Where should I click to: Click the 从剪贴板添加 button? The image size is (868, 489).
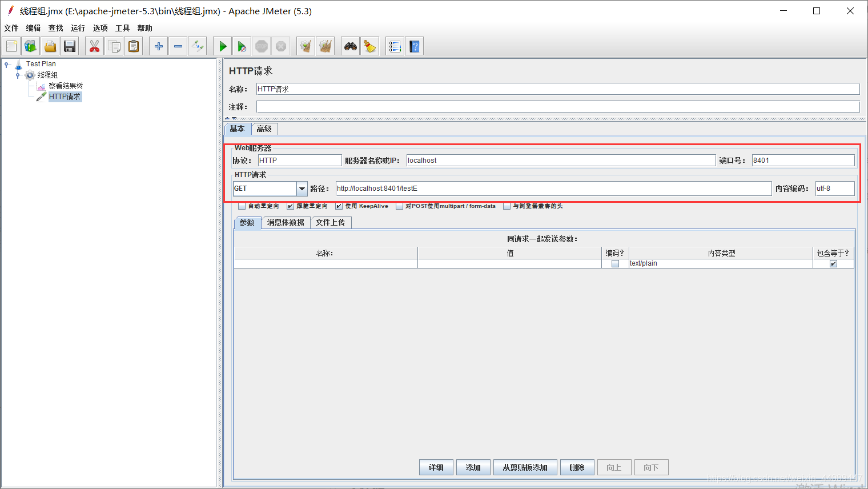[x=525, y=467]
